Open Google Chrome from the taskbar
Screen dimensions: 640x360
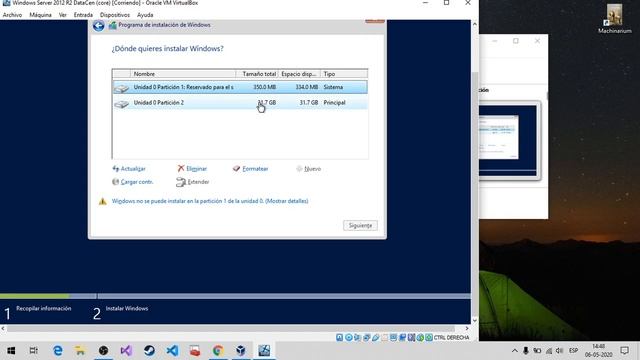[x=218, y=351]
